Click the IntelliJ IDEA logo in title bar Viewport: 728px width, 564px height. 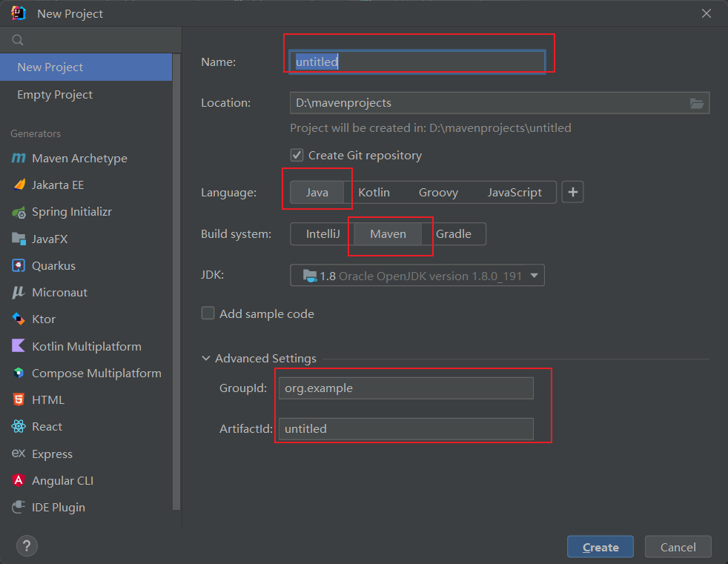19,13
